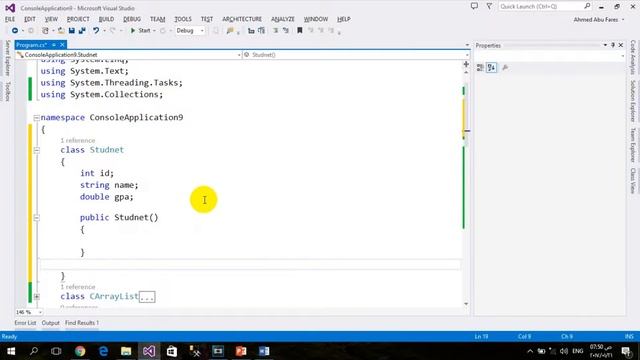This screenshot has width=640, height=360.
Task: Click the '1 reference' link above class Studnet
Action: [x=78, y=140]
